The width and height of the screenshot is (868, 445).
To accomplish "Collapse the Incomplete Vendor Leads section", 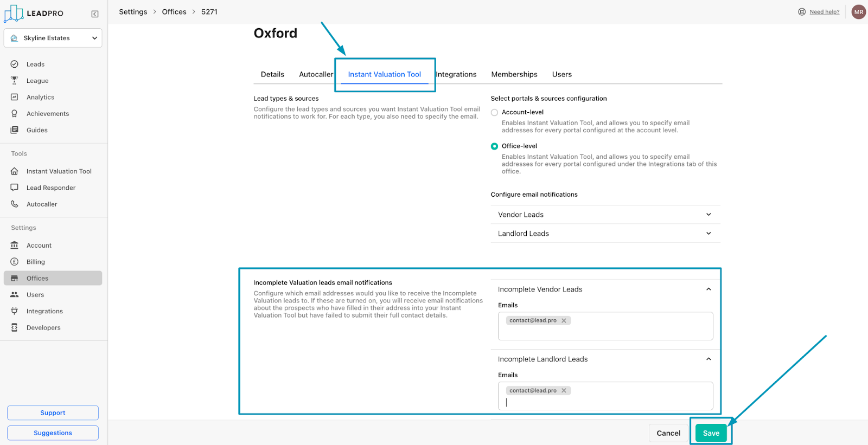I will (709, 289).
